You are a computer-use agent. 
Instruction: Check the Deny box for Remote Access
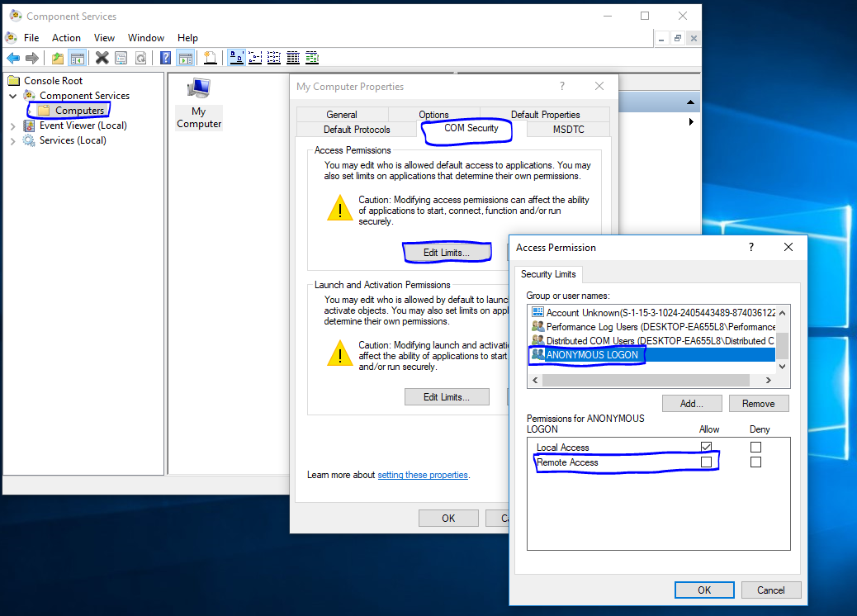point(755,462)
